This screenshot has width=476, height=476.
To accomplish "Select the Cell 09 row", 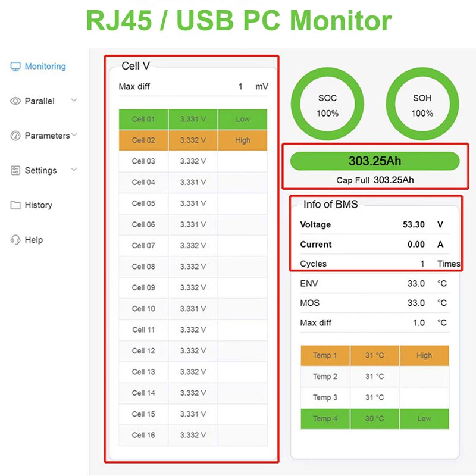I will coord(193,287).
